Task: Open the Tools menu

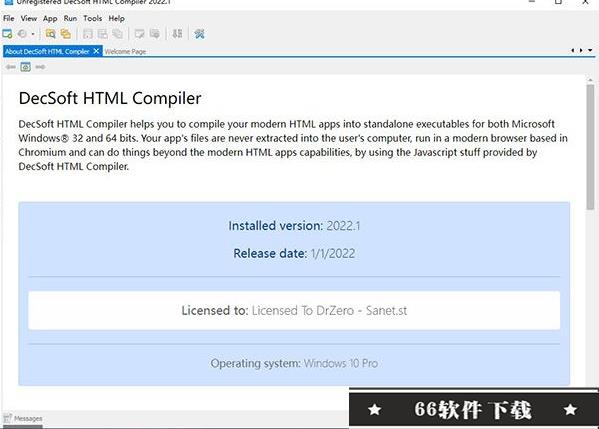Action: [92, 18]
